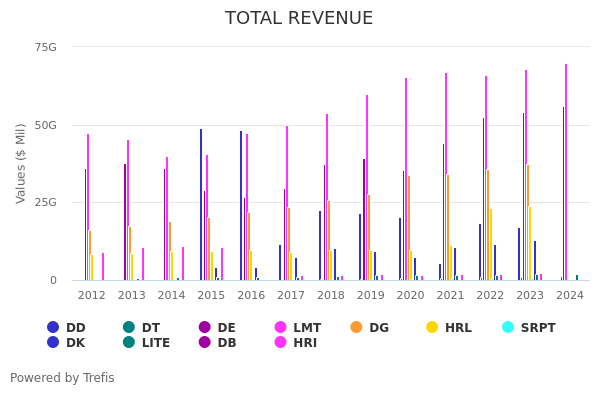Select the 2012 x-axis year label
Screen dimensions: 600x400
(x=92, y=296)
